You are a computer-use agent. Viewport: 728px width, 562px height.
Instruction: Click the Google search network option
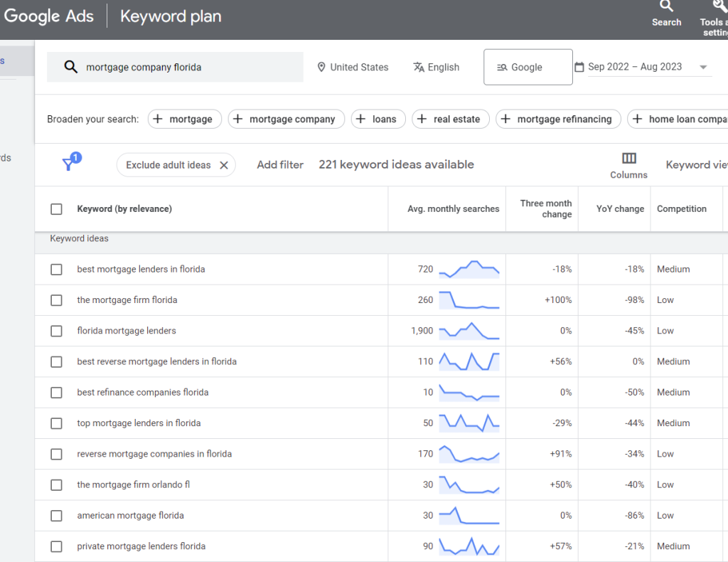(x=528, y=67)
